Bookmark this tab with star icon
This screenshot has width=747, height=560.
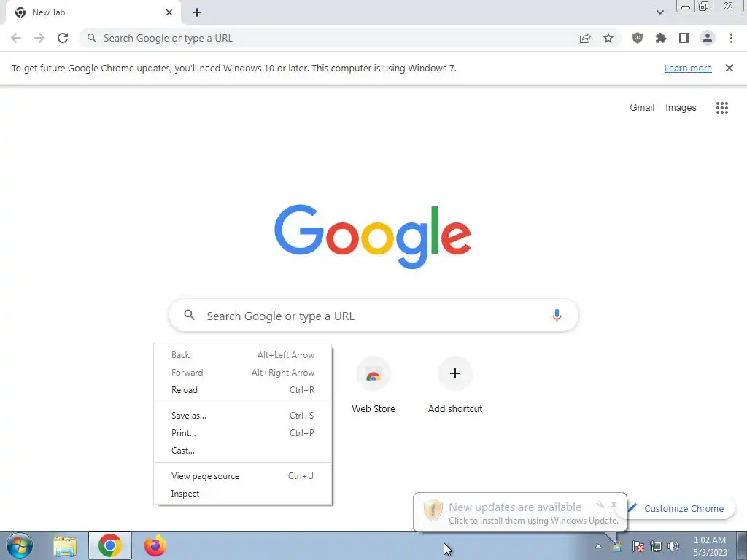[x=608, y=38]
